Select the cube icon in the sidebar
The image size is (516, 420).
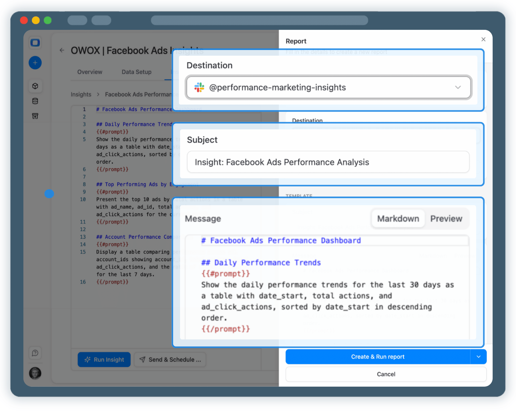coord(35,86)
